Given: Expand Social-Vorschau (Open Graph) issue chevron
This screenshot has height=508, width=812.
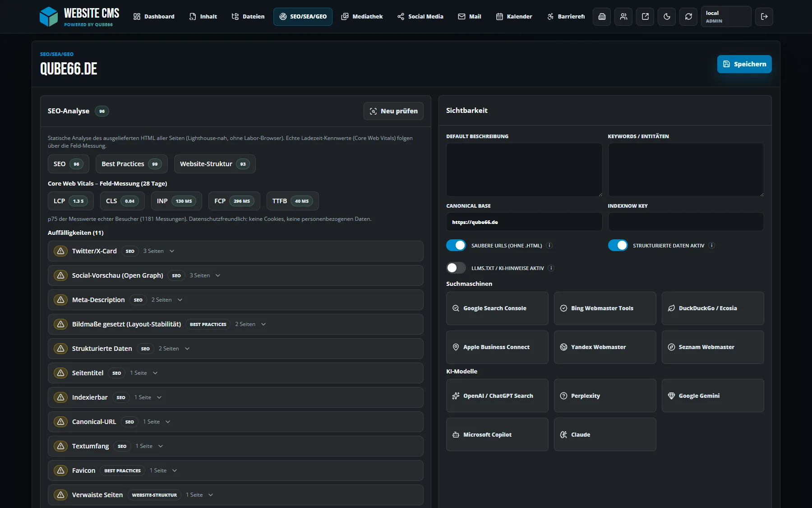Looking at the screenshot, I should click(x=218, y=275).
